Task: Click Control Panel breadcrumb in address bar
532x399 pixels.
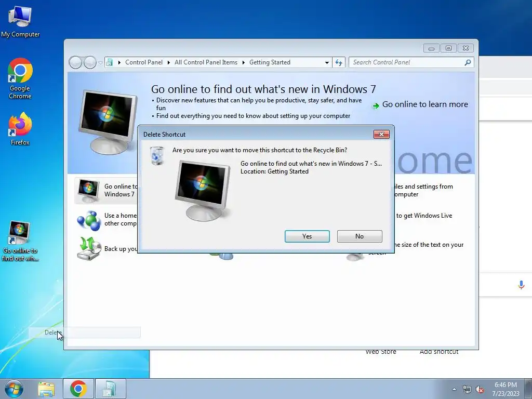Action: pyautogui.click(x=144, y=62)
